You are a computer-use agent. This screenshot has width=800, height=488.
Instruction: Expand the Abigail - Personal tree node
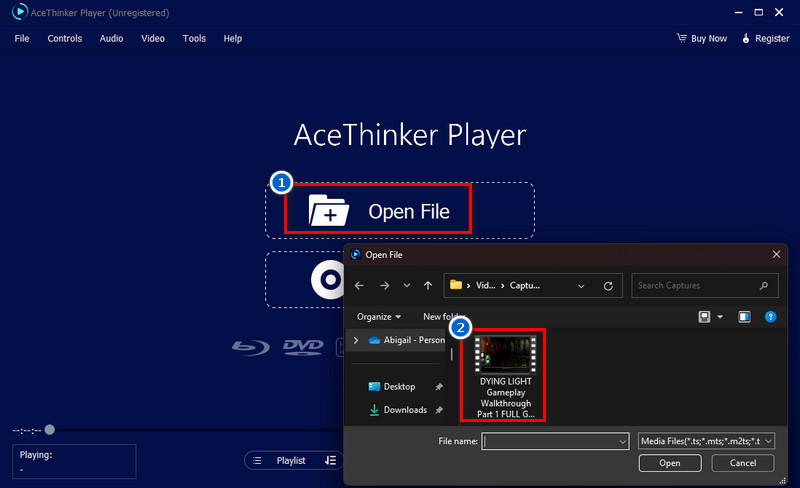click(356, 340)
